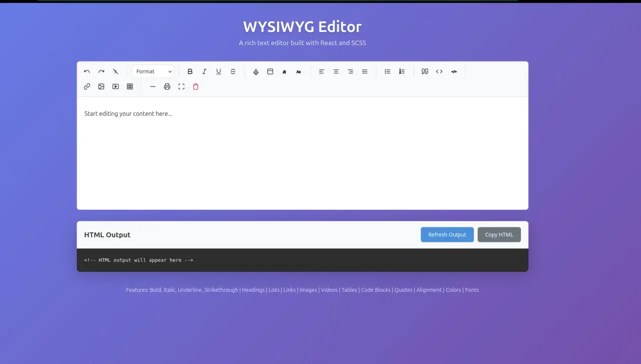The height and width of the screenshot is (364, 641).
Task: Insert a hyperlink
Action: click(x=87, y=87)
